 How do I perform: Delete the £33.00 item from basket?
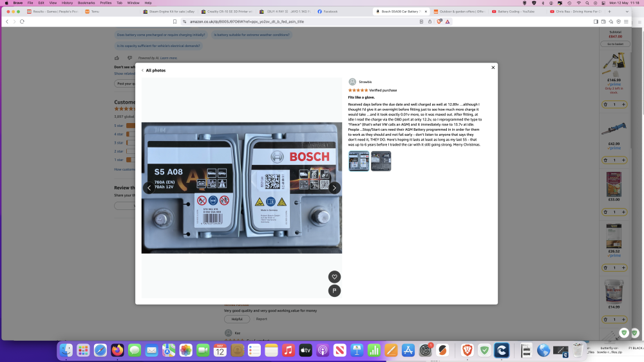click(605, 212)
